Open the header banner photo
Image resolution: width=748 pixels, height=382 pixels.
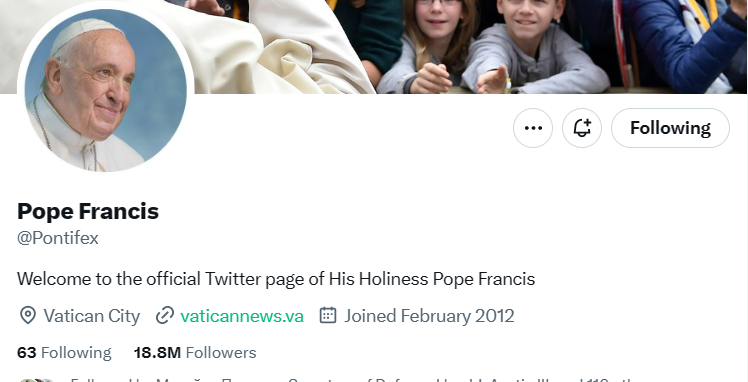coord(468,46)
